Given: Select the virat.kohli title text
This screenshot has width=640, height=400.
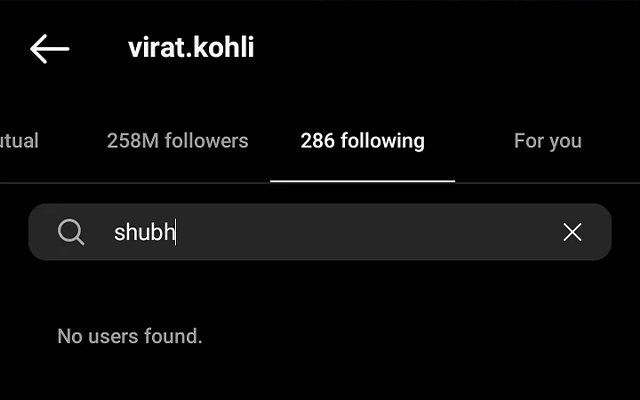Looking at the screenshot, I should (x=191, y=47).
